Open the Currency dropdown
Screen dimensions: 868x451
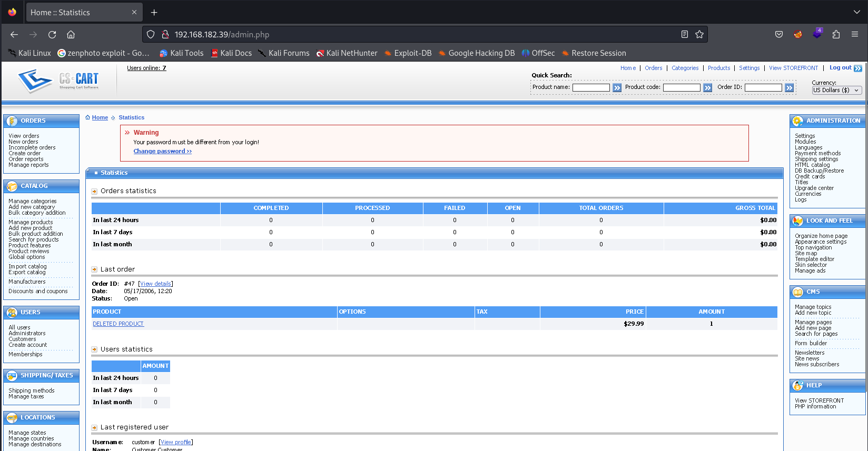(836, 90)
